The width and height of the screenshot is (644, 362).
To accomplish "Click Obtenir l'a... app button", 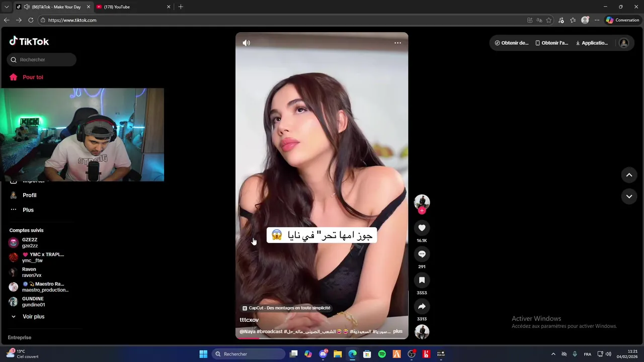I will [x=551, y=43].
